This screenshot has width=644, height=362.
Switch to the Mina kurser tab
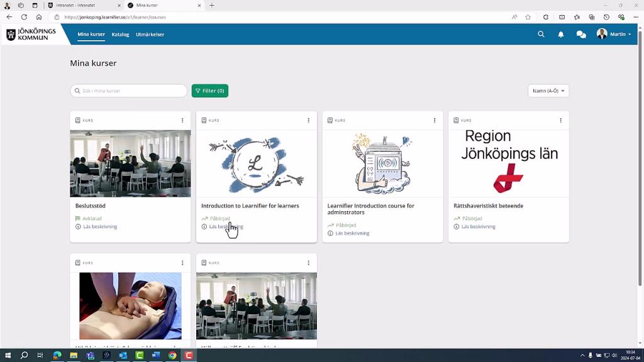click(91, 35)
